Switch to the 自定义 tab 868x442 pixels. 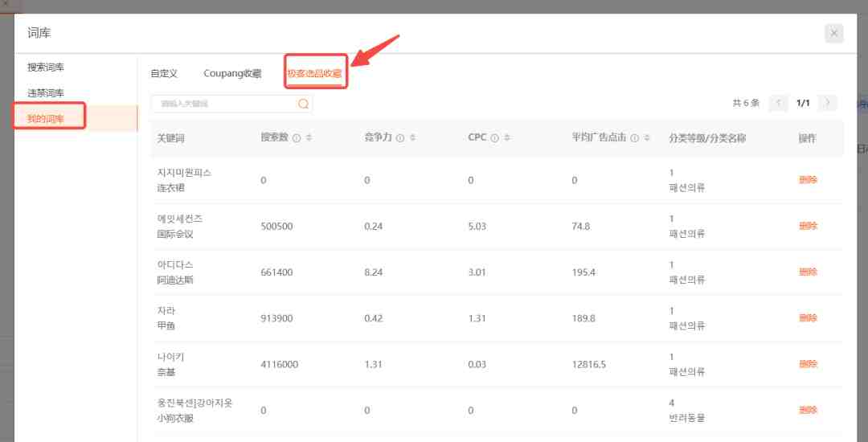click(164, 74)
